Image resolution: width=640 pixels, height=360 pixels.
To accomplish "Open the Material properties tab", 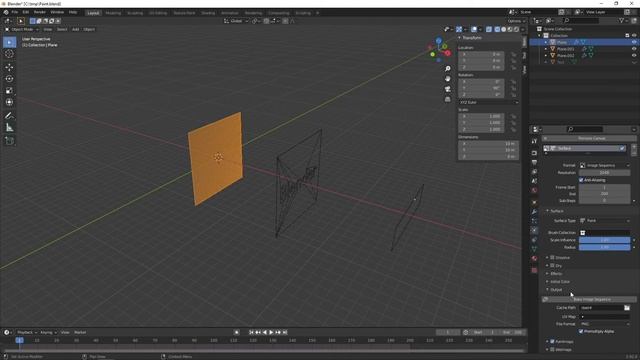I will click(534, 258).
